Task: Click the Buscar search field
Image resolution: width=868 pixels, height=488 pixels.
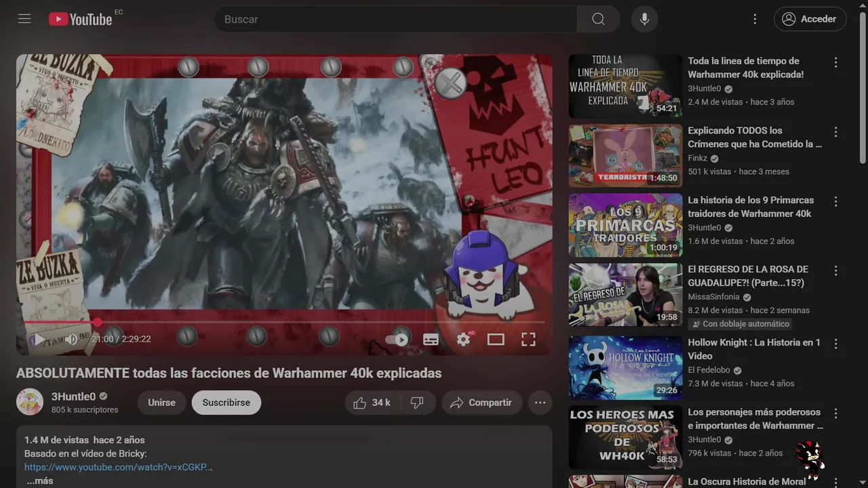Action: point(395,19)
